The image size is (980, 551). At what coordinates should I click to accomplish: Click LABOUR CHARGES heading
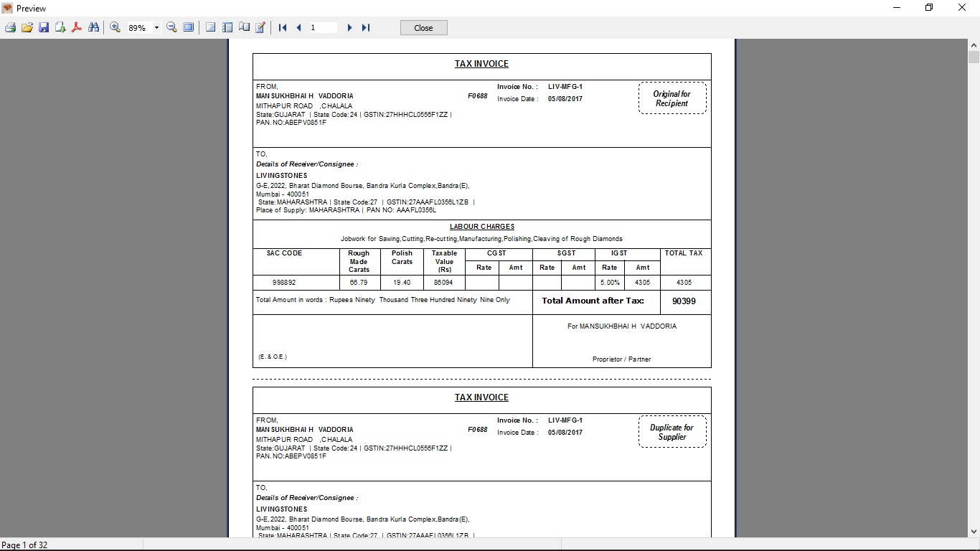tap(482, 227)
